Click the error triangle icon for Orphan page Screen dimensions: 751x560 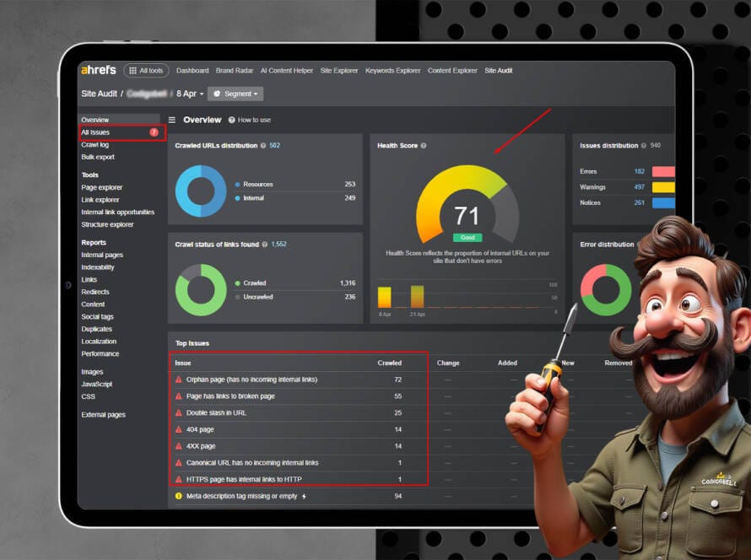[x=178, y=380]
